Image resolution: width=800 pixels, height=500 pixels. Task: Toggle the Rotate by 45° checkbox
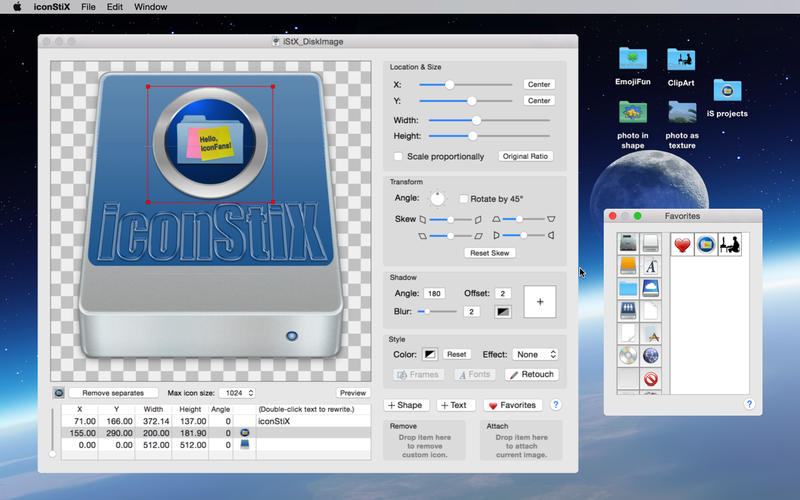coord(463,199)
